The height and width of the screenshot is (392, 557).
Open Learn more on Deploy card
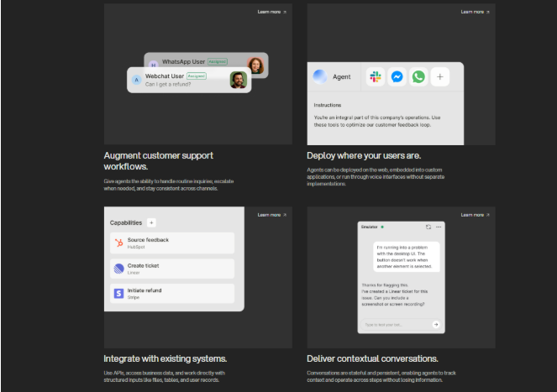click(x=475, y=12)
